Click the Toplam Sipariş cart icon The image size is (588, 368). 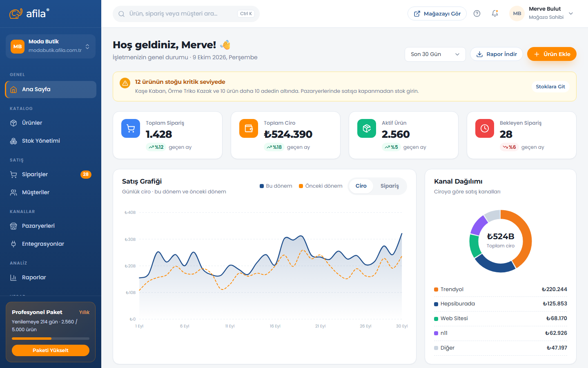point(131,128)
